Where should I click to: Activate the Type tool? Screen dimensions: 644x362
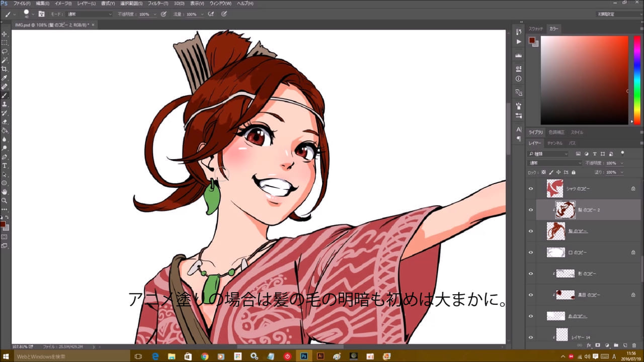(5, 165)
